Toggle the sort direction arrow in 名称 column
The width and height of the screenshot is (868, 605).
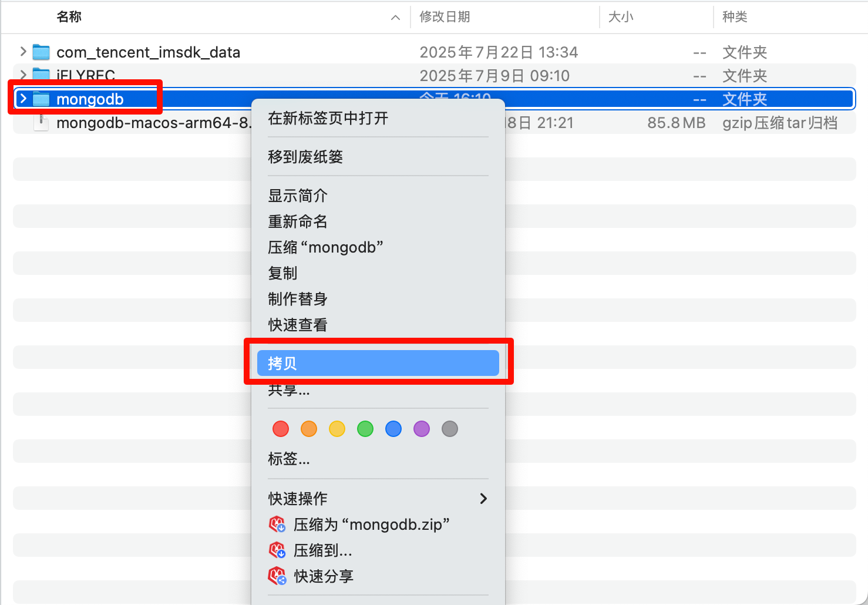[x=396, y=18]
